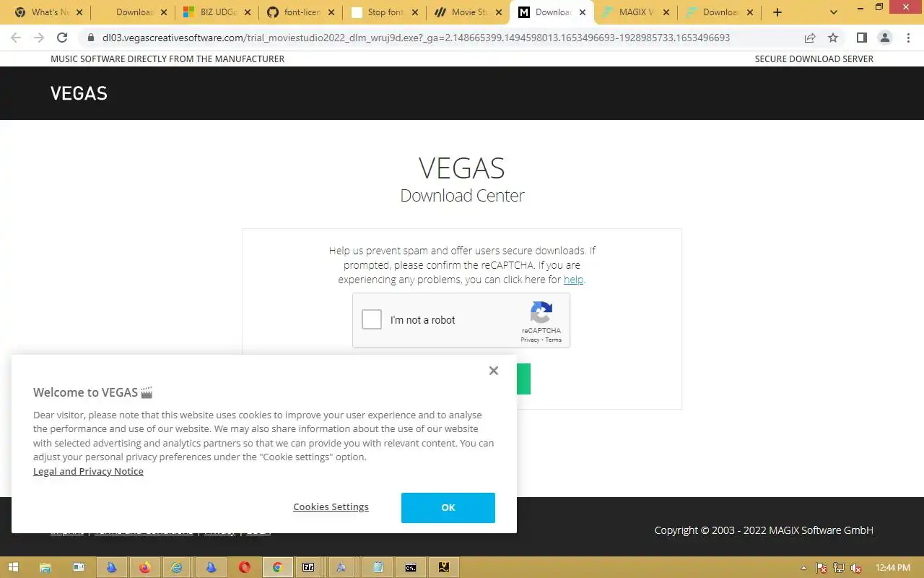
Task: Close the MAGIX tab
Action: 666,12
